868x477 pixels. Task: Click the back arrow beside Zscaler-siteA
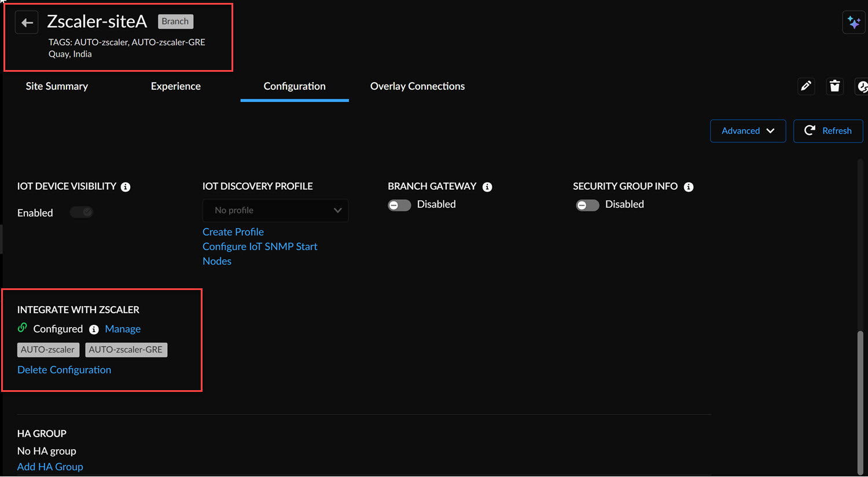(x=27, y=23)
